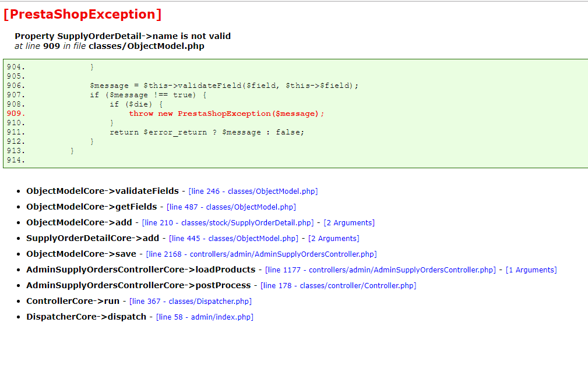
Task: Open the line 1177 AdminSupplyOrdersController.php link
Action: pos(381,270)
